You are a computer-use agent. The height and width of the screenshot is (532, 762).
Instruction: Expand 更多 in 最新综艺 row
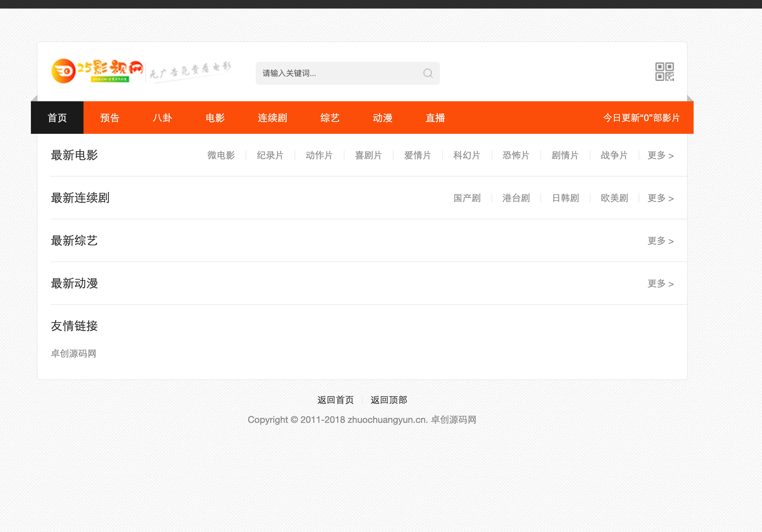(660, 241)
